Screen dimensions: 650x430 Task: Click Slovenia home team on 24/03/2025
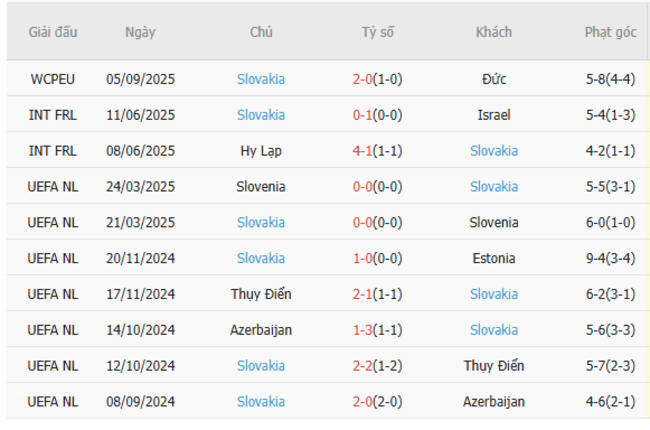[x=261, y=187]
